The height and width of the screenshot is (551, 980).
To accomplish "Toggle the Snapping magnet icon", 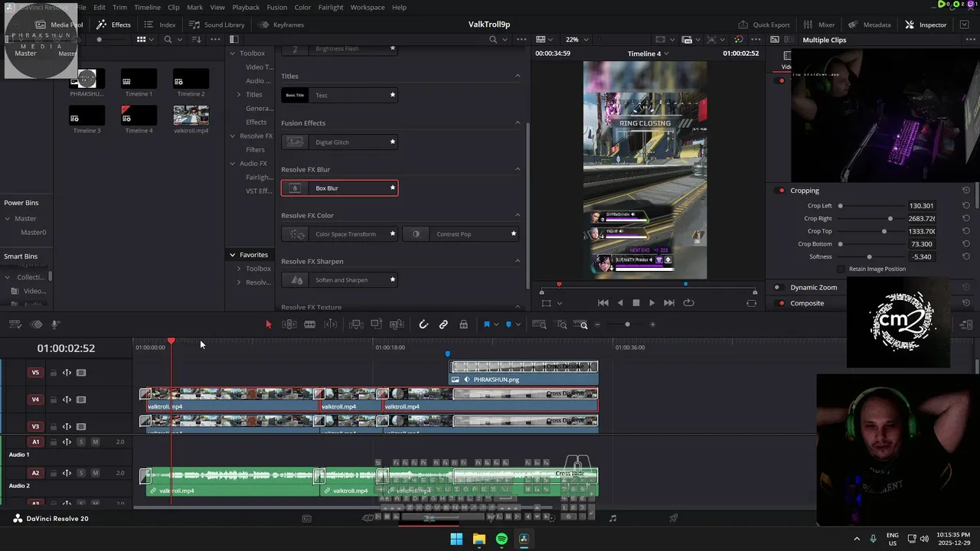I will (x=423, y=324).
